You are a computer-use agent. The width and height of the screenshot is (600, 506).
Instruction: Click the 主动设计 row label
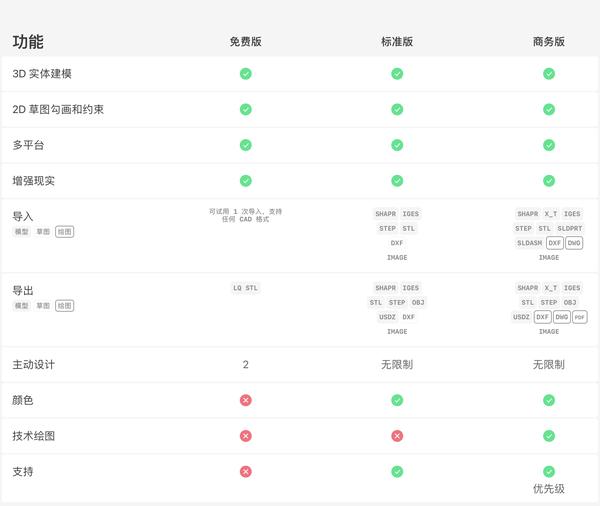(33, 364)
